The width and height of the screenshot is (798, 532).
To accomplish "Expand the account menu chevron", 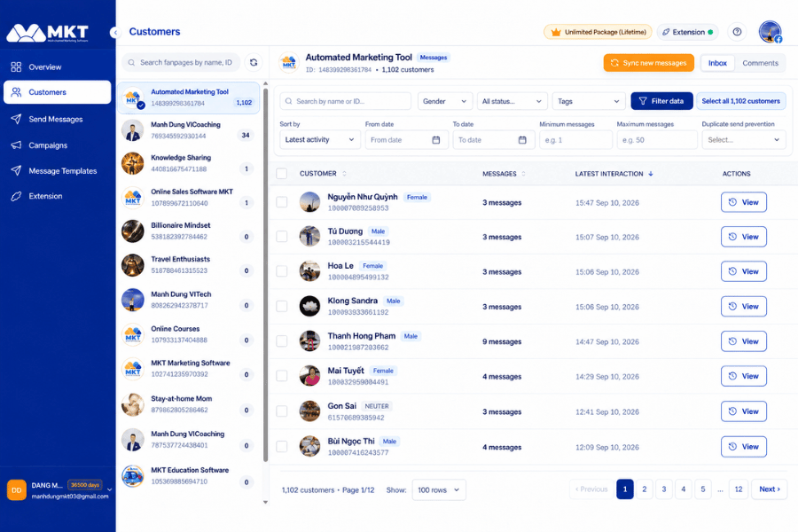I will click(x=109, y=489).
